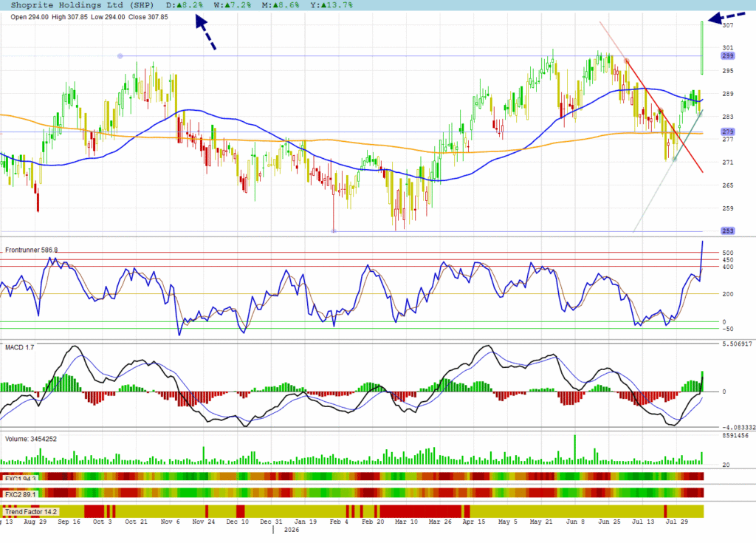This screenshot has height=543, width=756.
Task: Click the 450 level on Frontrunner axis
Action: point(727,260)
